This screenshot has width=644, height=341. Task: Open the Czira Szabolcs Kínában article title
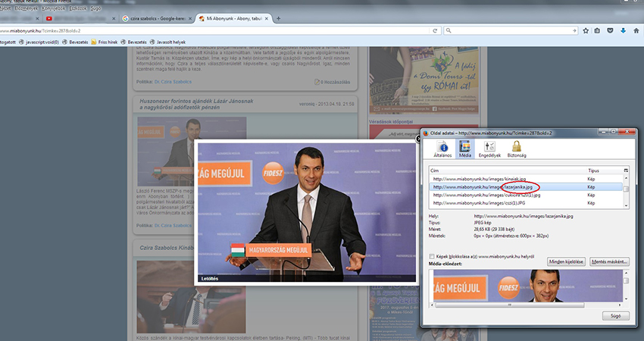coord(167,248)
